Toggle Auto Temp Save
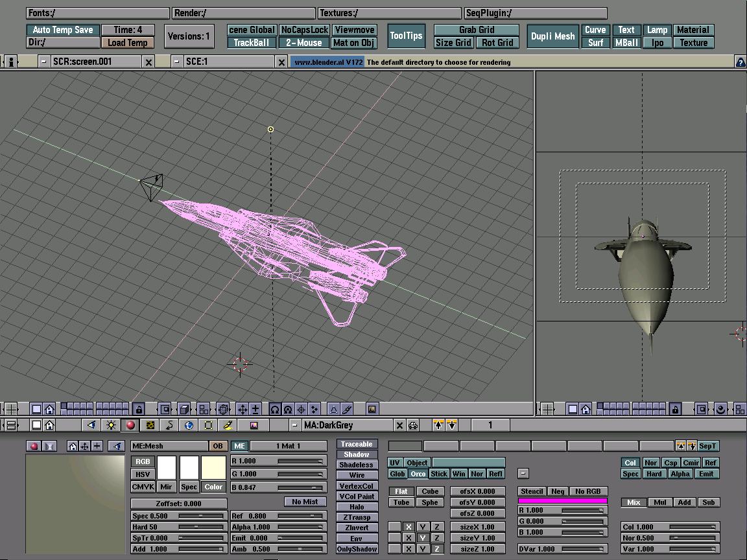 63,30
